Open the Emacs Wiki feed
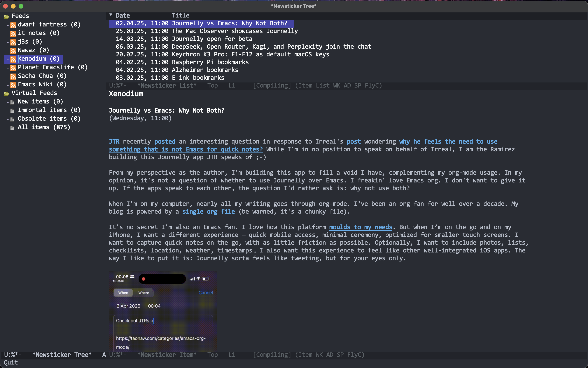 point(42,84)
